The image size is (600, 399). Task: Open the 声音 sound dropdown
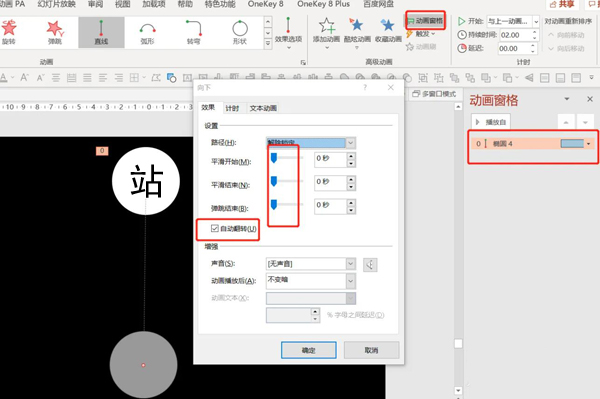350,264
